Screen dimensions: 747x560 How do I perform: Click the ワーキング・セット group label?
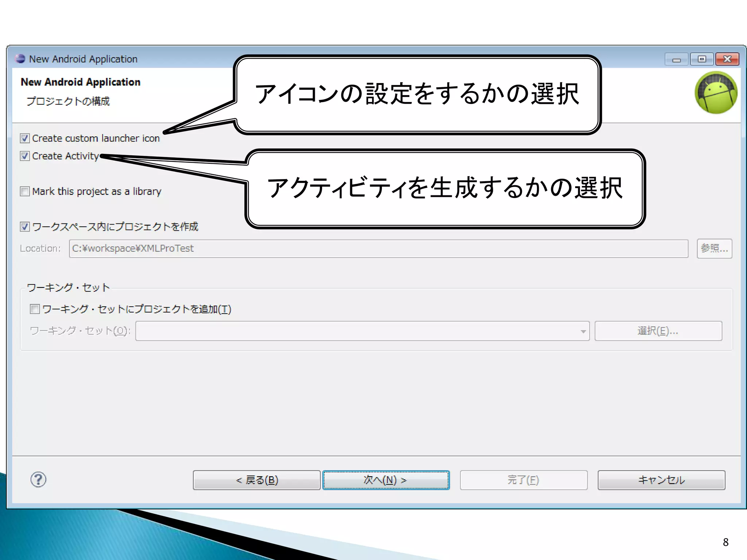point(68,288)
